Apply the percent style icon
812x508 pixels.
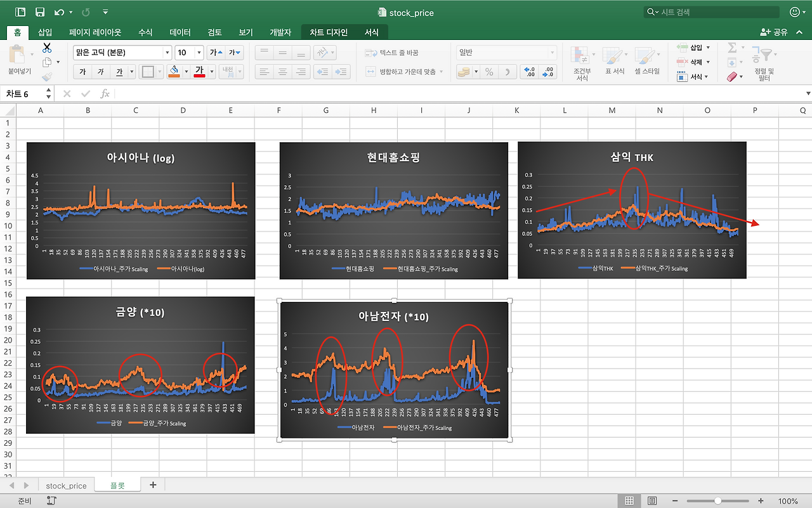[x=488, y=72]
